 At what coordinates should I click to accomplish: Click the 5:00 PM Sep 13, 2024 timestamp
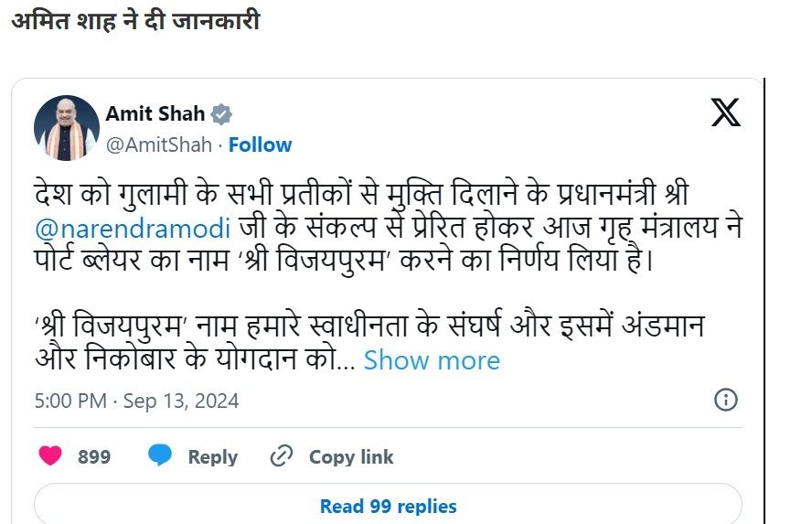136,401
